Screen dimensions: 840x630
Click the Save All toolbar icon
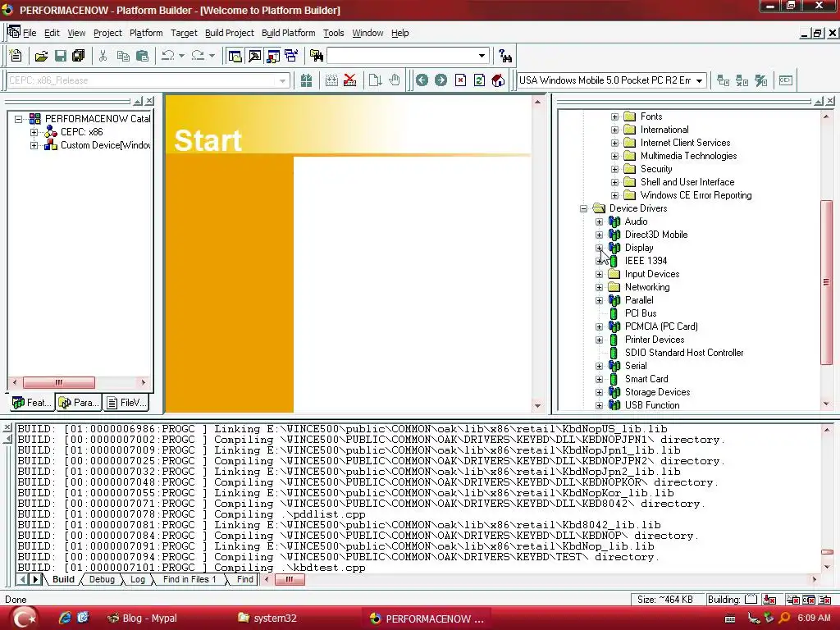tap(79, 56)
